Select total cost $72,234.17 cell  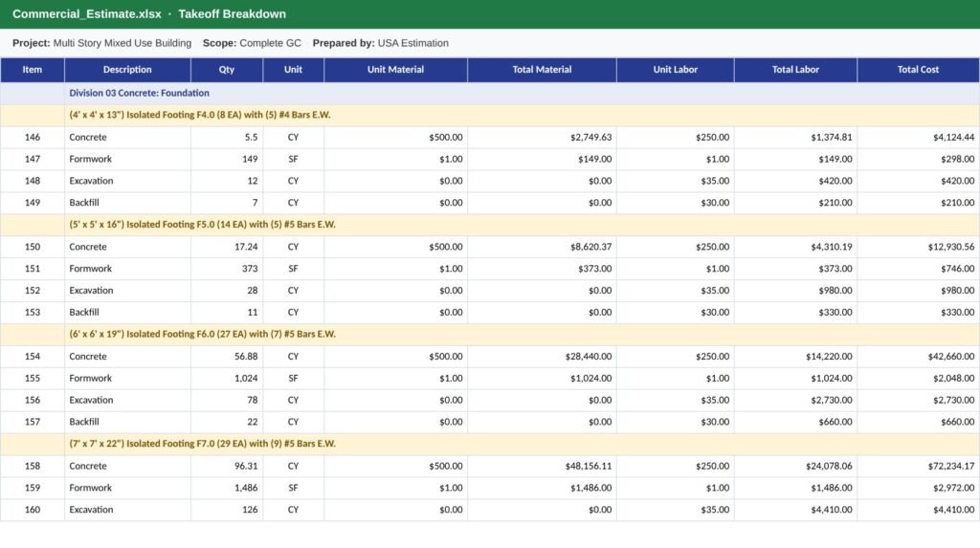click(918, 466)
